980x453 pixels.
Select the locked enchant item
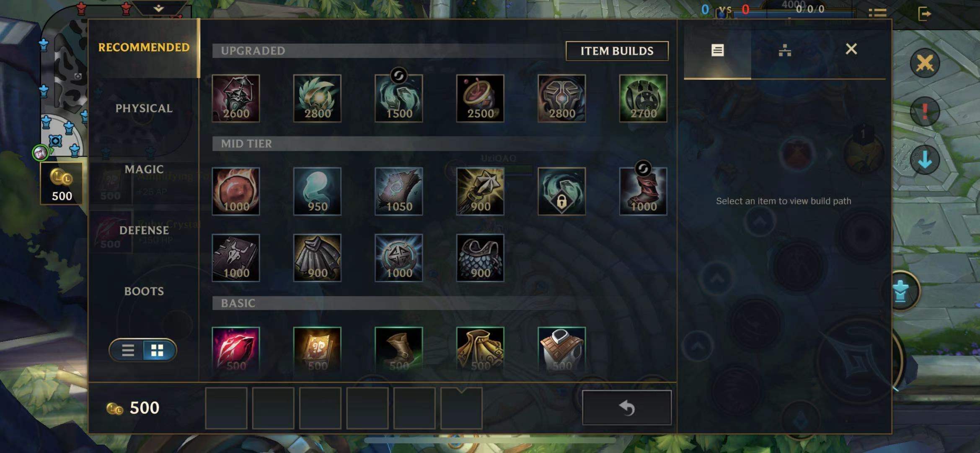tap(561, 191)
